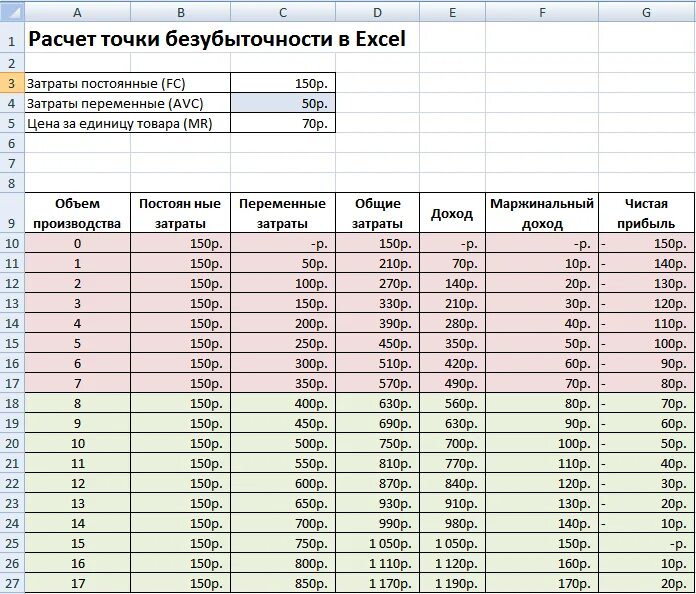Select total costs cell '570р.'
The width and height of the screenshot is (696, 594).
[377, 383]
